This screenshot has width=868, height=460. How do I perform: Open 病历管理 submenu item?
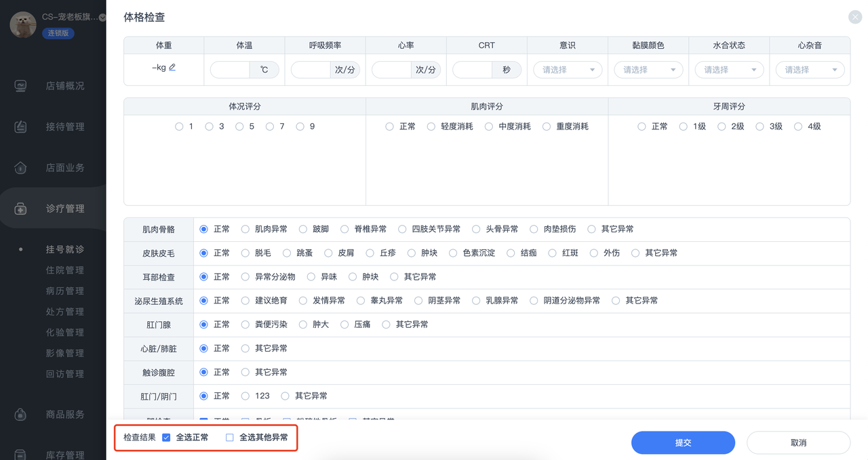pos(65,291)
